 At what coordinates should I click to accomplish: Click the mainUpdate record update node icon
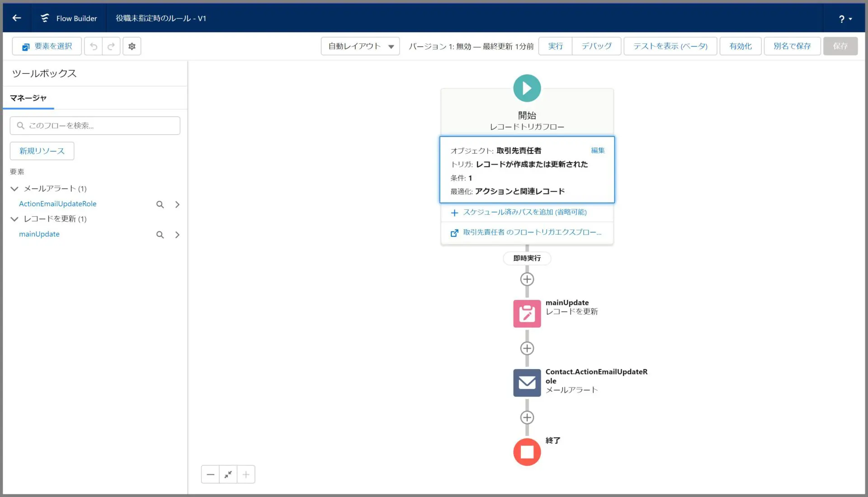tap(527, 313)
